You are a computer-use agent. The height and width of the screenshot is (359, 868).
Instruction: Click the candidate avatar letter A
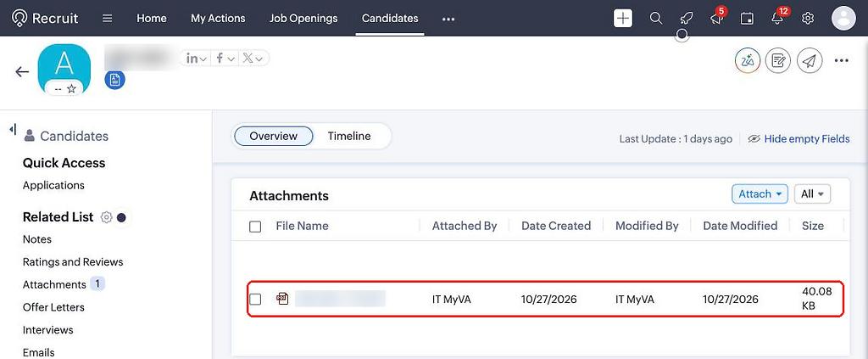(64, 65)
